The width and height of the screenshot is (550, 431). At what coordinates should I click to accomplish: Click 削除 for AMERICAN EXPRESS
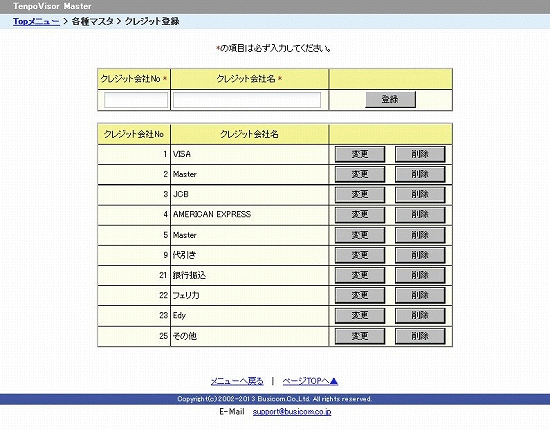420,215
